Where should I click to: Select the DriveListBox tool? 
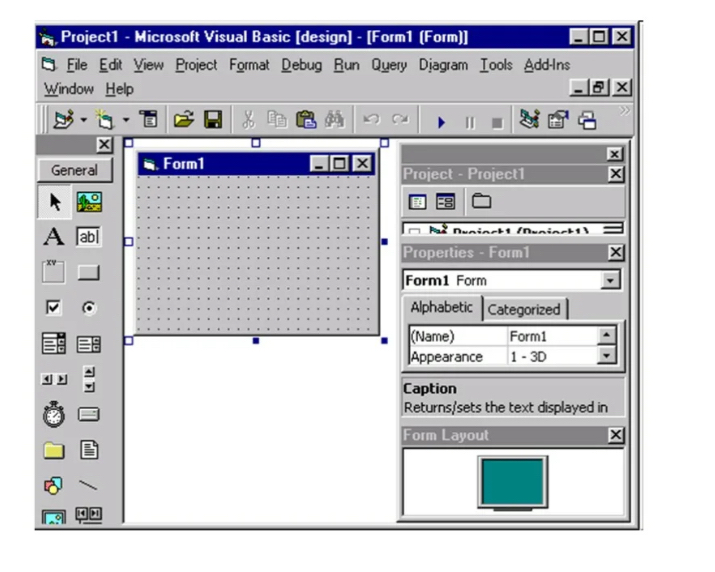tap(88, 414)
